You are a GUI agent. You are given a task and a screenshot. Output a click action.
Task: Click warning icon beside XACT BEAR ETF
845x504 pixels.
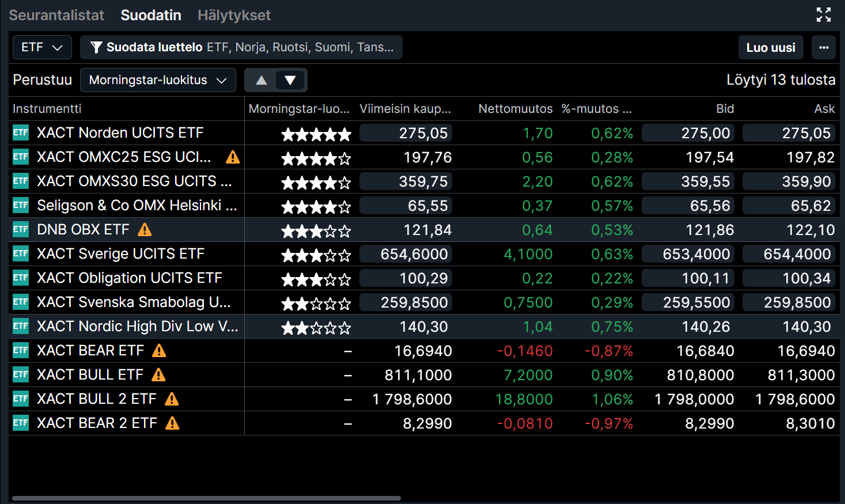pyautogui.click(x=159, y=350)
